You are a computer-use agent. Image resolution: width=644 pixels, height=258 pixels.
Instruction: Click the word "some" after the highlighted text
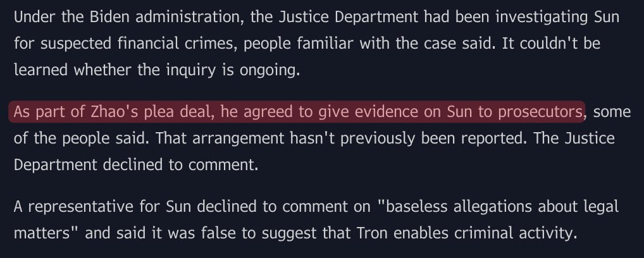pos(612,112)
